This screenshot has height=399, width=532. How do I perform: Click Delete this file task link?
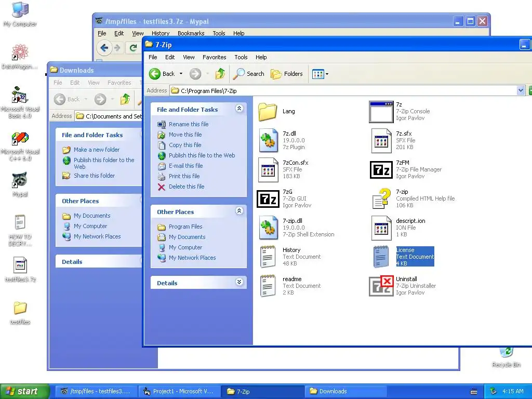click(187, 187)
